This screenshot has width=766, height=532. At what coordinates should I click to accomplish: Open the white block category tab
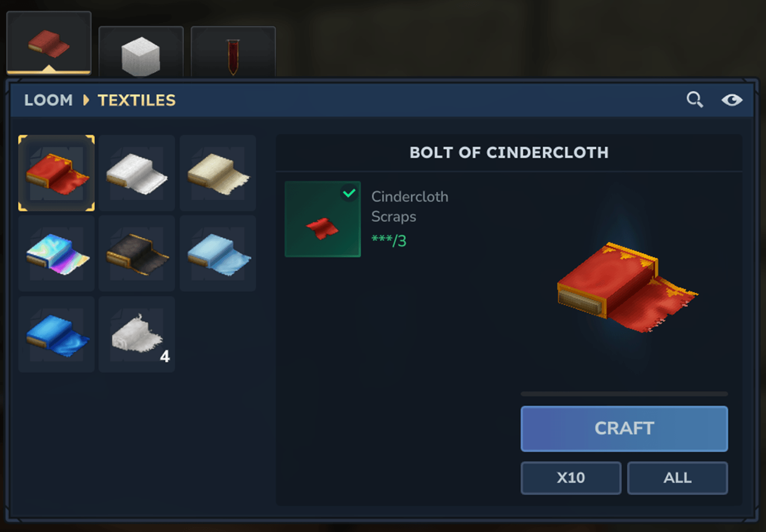click(141, 51)
